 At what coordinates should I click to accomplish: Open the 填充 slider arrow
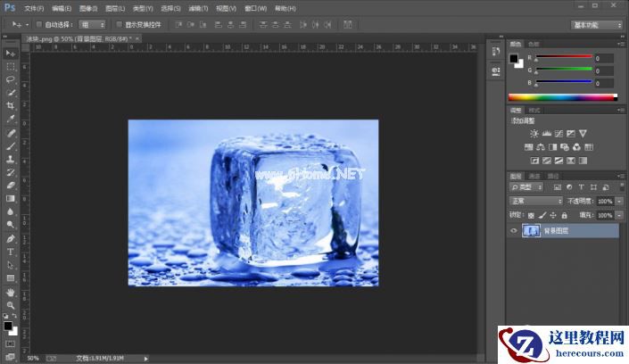(x=620, y=216)
